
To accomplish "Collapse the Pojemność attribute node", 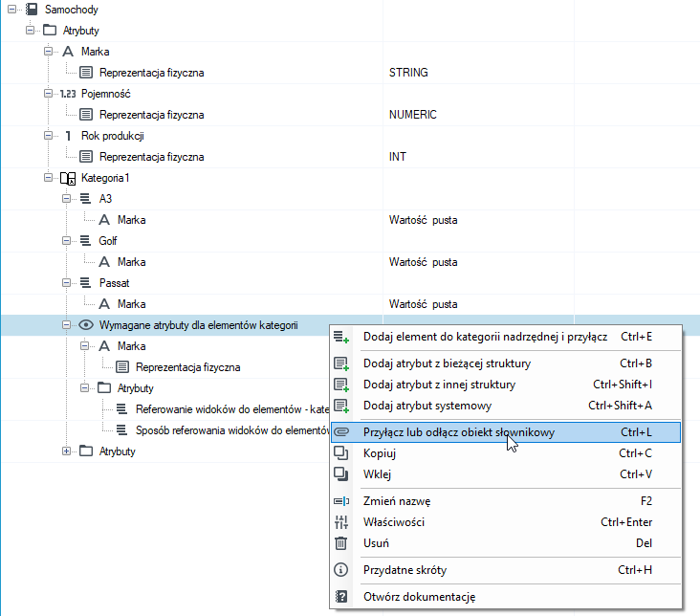I will coord(48,94).
